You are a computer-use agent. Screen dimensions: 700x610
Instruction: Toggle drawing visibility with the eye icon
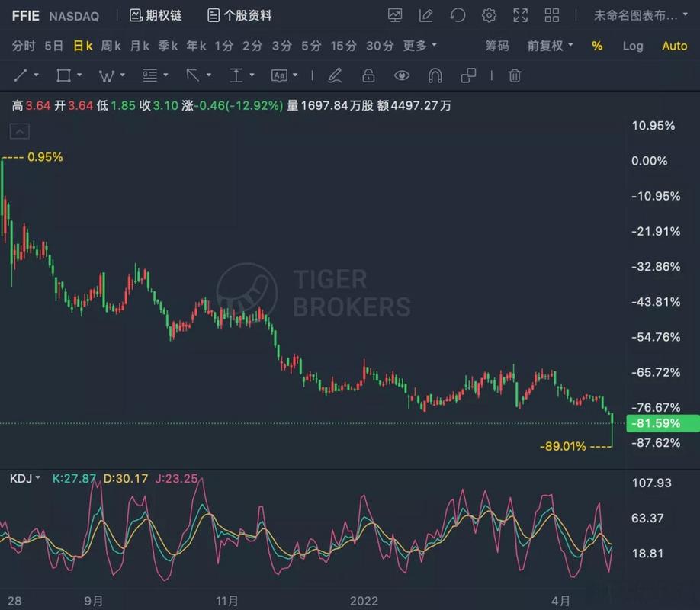[402, 75]
